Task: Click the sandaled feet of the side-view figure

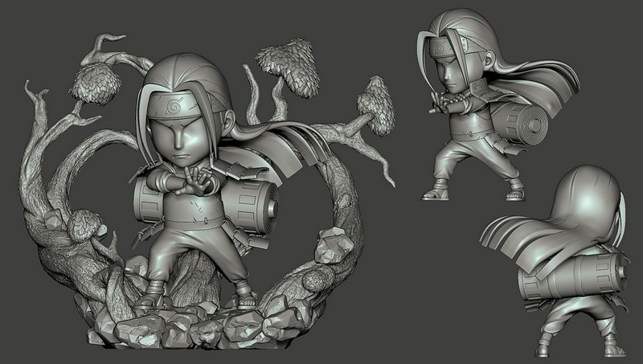Action: [x=474, y=193]
